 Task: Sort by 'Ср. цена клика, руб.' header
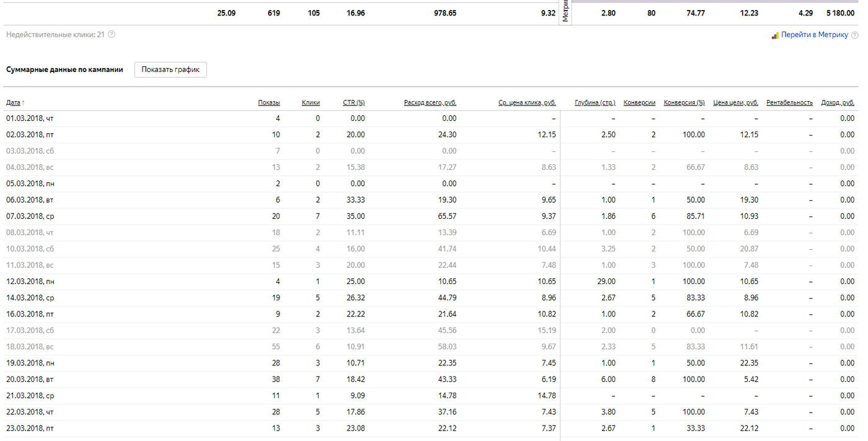(527, 102)
